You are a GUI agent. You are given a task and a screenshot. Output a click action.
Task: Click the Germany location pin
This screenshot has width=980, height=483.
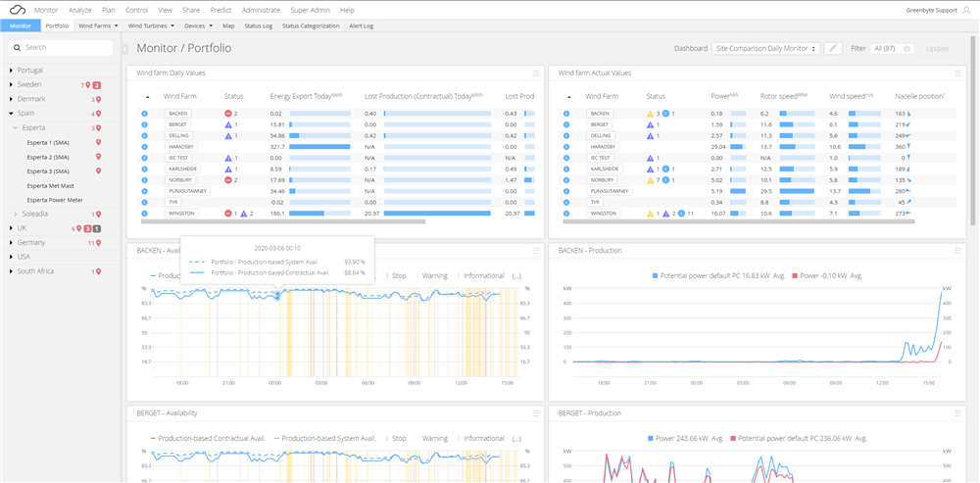click(98, 243)
